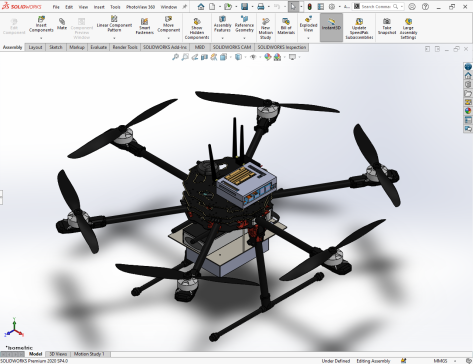Click the MMGS unit system status text
The image size is (473, 364).
coord(440,361)
